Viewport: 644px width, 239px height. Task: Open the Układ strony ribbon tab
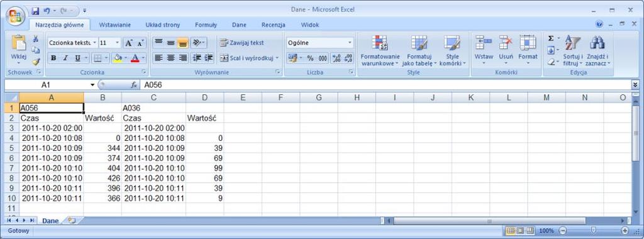tap(163, 25)
